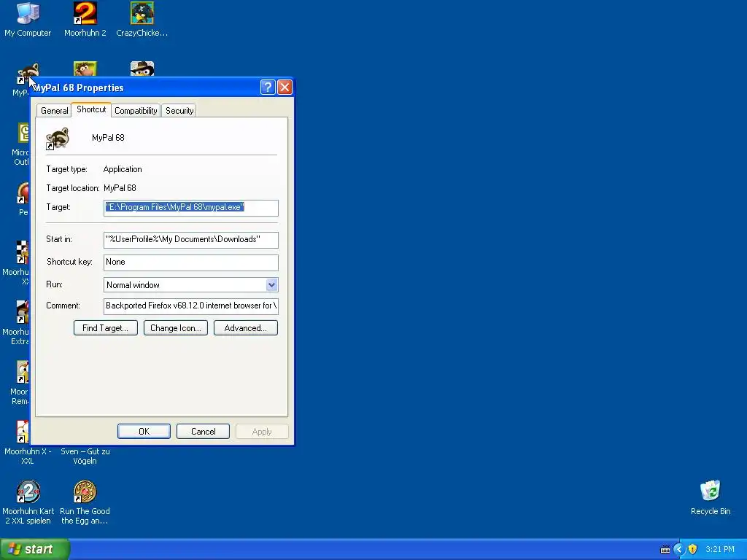Select the Moorhuhn X - XXL desktop label
This screenshot has width=747, height=560.
pyautogui.click(x=28, y=456)
